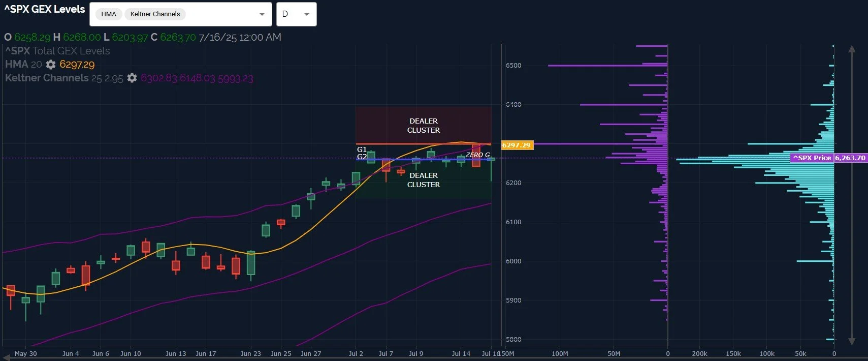This screenshot has width=868, height=361.
Task: Open Keltner Channels settings gear
Action: coord(132,78)
